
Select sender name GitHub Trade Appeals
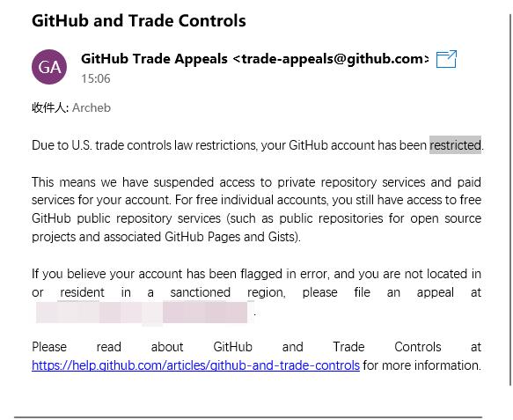pyautogui.click(x=154, y=59)
